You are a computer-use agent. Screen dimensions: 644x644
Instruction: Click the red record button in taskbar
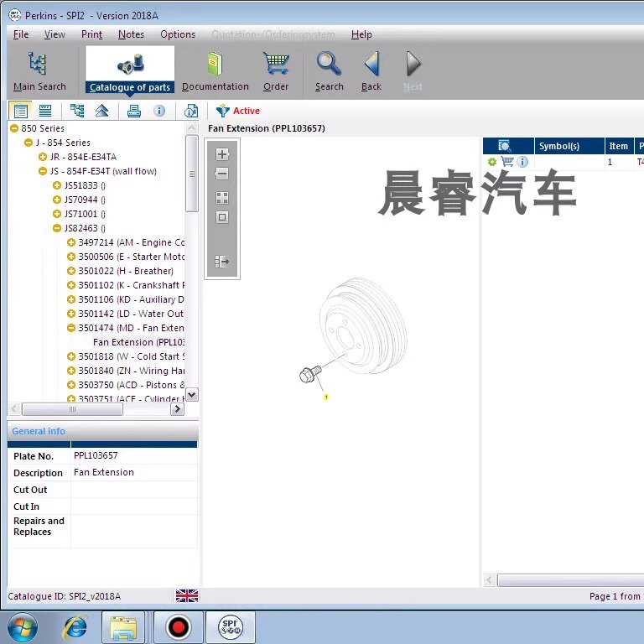179,627
